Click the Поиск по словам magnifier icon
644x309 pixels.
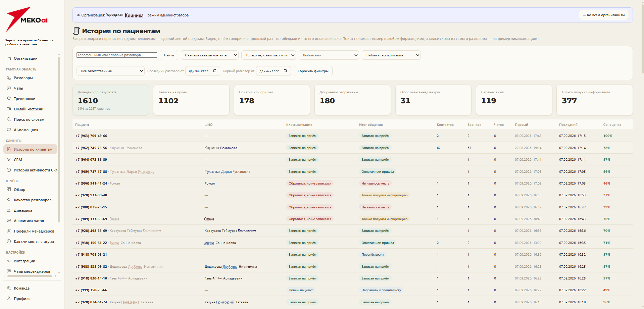[x=9, y=119]
